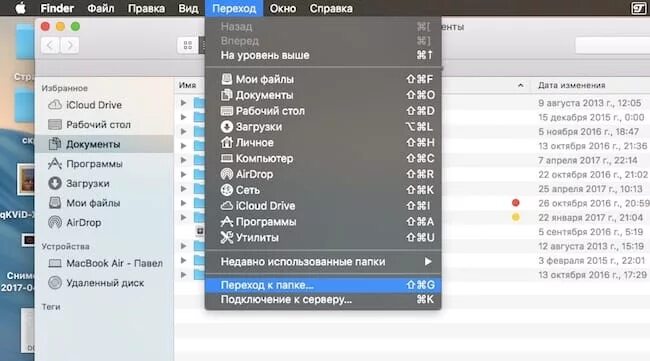650x361 pixels.
Task: Expand the folder dated 22 октября 2016
Action: pyautogui.click(x=184, y=174)
